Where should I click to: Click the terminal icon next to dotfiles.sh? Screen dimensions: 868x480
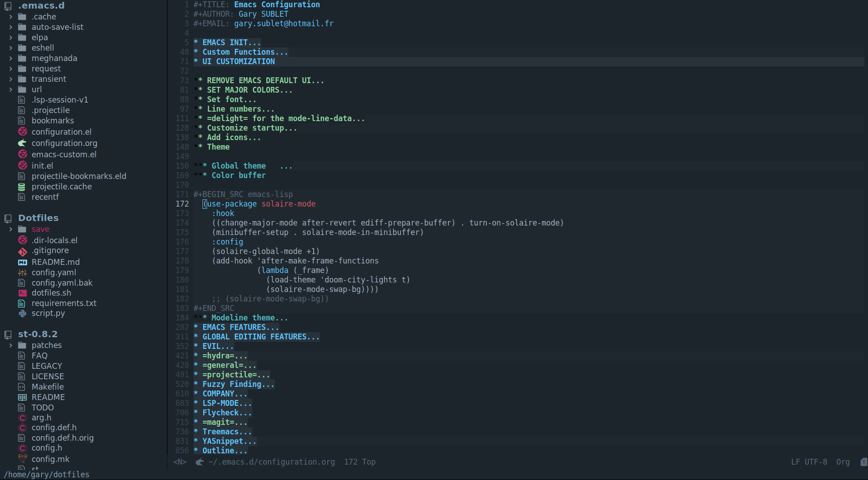point(23,293)
